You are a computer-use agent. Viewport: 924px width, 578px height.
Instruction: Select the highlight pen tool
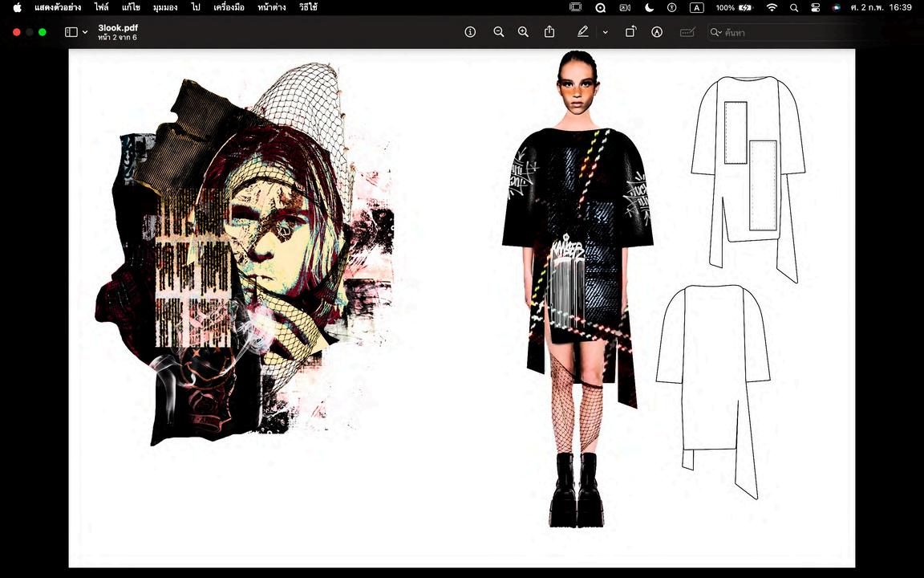pyautogui.click(x=583, y=32)
